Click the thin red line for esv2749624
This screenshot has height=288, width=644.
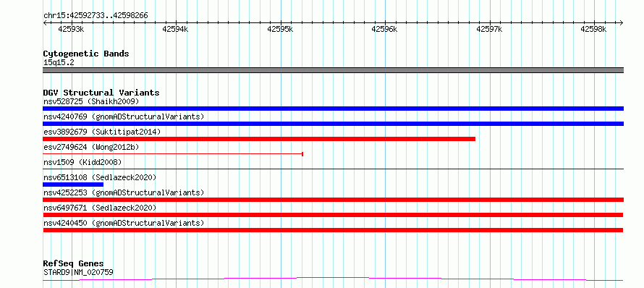173,154
